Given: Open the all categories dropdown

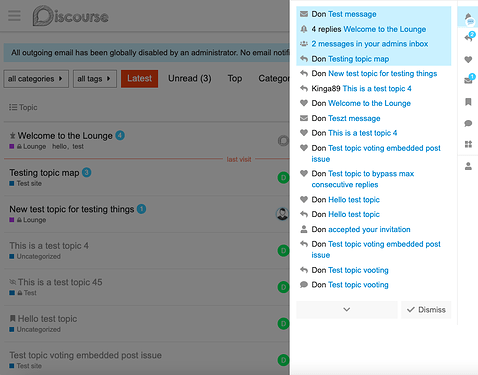Looking at the screenshot, I should coord(36,79).
